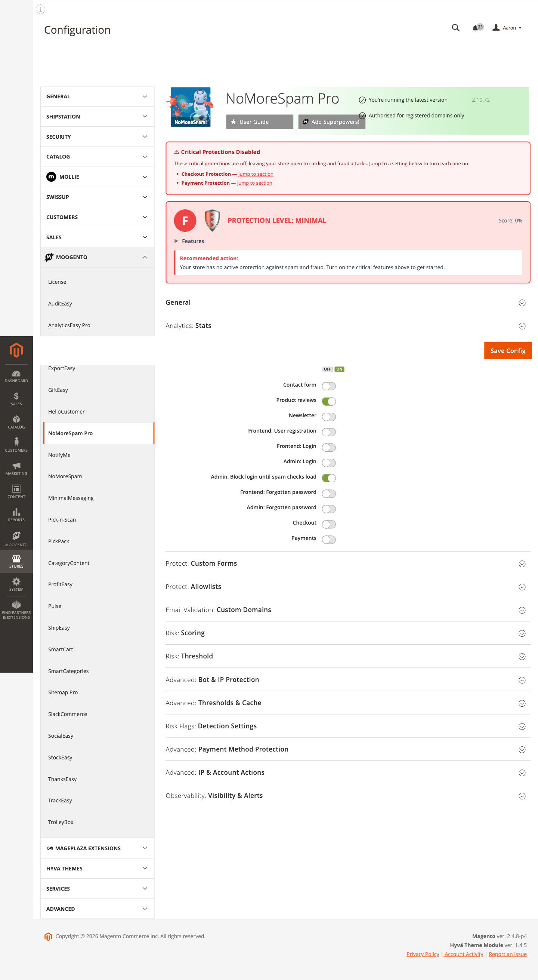The height and width of the screenshot is (980, 538).
Task: Open Sales in the admin sidebar
Action: click(x=16, y=399)
